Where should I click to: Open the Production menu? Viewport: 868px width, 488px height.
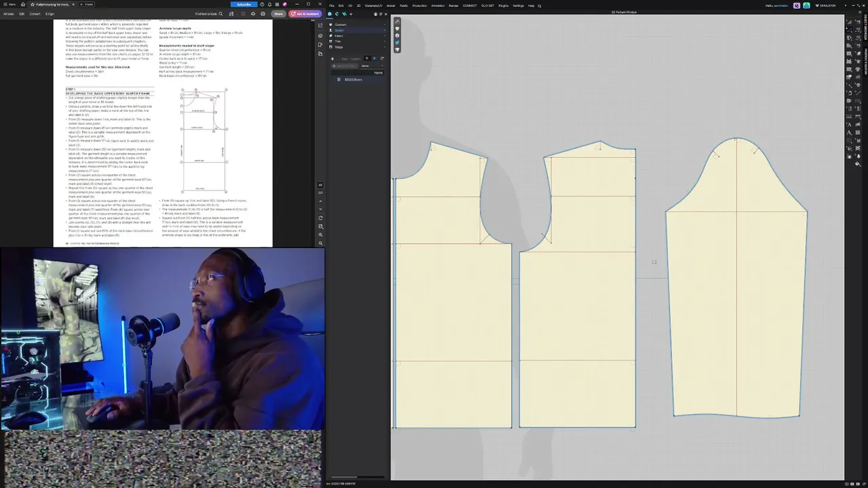click(x=420, y=5)
